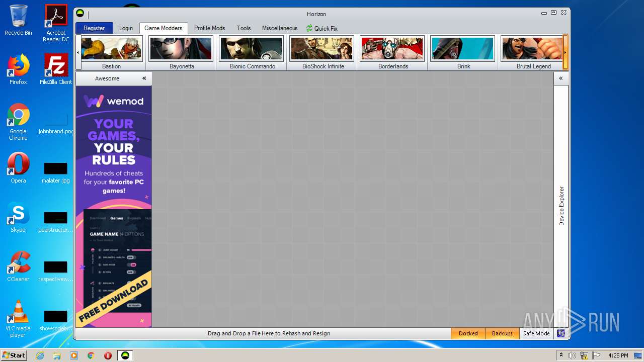Open the Brink game modder

coord(463,53)
